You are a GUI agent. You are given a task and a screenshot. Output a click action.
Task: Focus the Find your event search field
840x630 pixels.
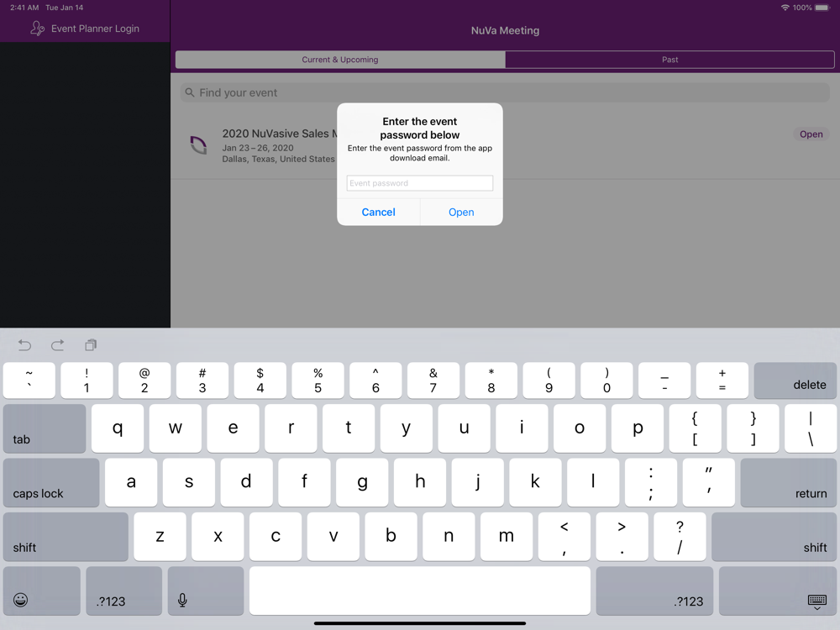click(505, 92)
